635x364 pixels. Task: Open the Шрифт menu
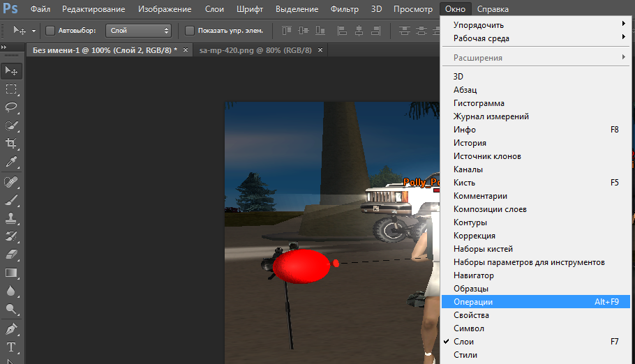point(250,9)
